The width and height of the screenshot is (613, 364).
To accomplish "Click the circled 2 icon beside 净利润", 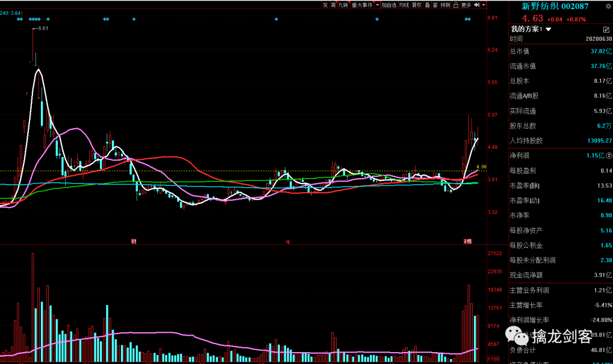I will (609, 155).
